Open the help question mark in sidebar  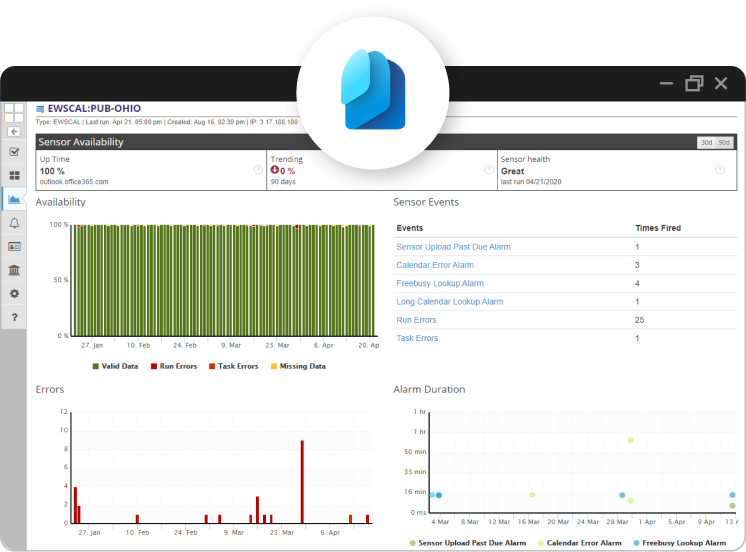[x=14, y=317]
